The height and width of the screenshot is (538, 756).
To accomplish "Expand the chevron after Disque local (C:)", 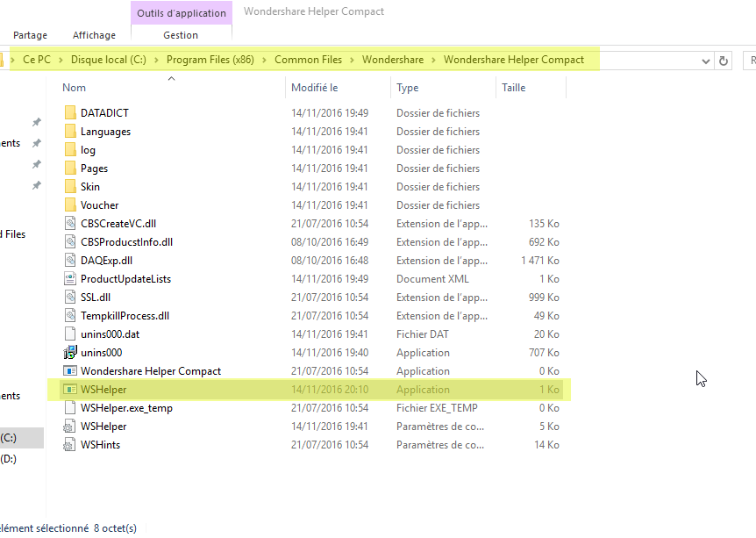I will click(x=156, y=60).
